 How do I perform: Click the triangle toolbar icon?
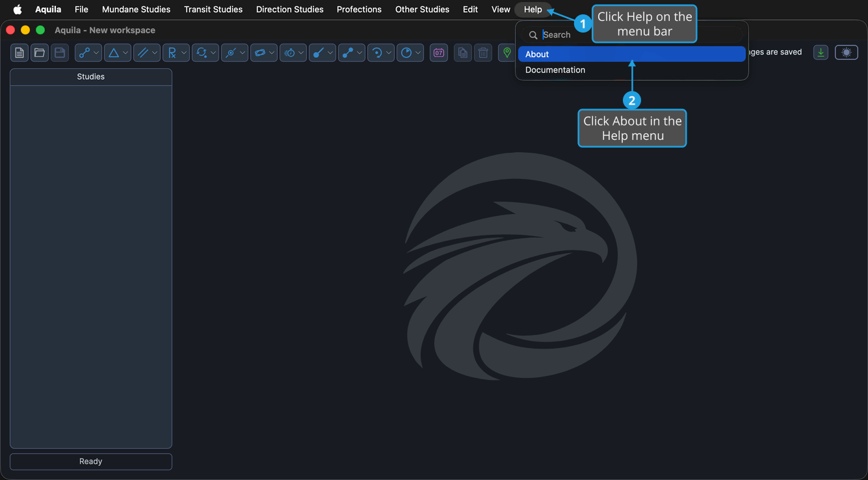(113, 53)
